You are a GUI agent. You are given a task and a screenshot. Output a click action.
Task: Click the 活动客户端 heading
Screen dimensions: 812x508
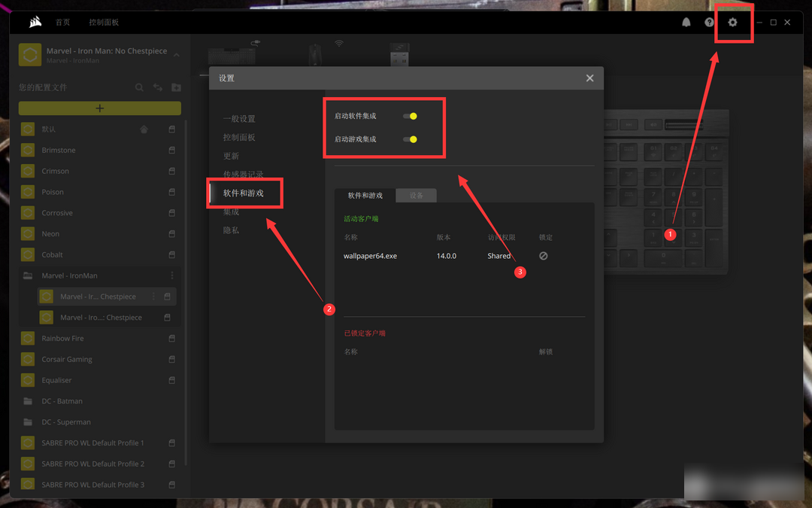(361, 219)
